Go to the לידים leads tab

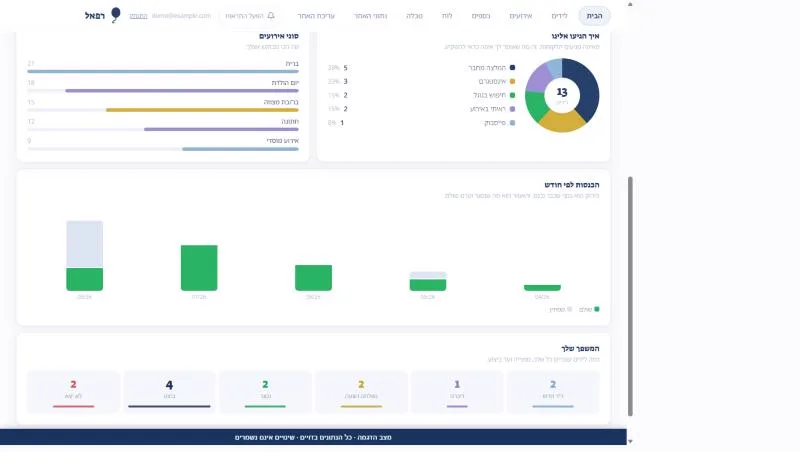[559, 16]
